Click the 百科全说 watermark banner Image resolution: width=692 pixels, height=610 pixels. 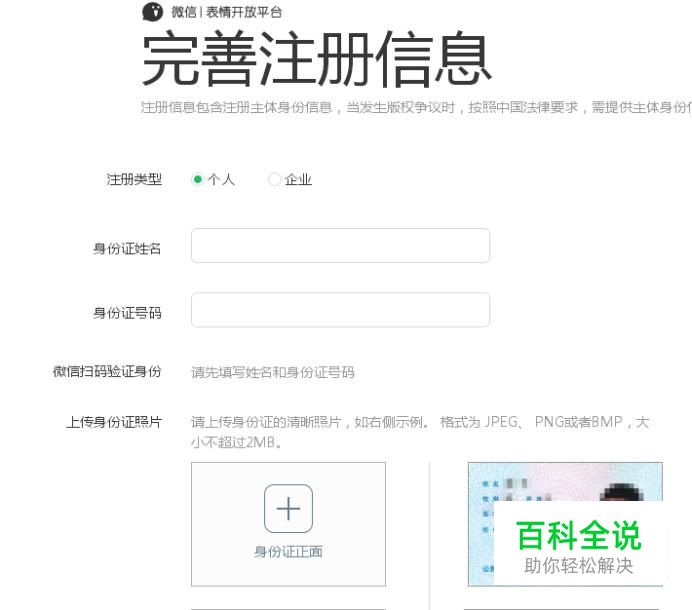(x=579, y=544)
